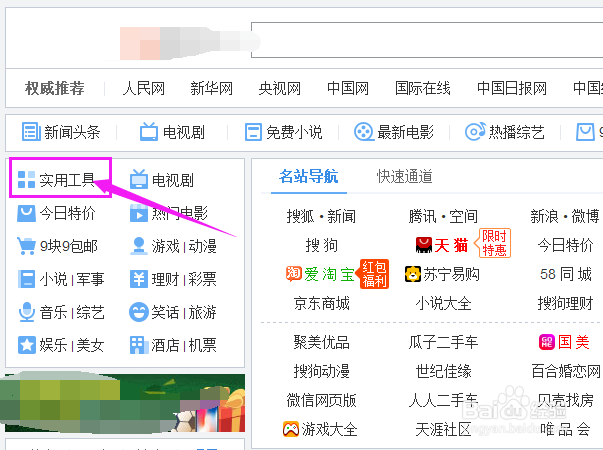Click the building icon for 酒店机票
Screen dimensions: 603x450
click(x=139, y=345)
